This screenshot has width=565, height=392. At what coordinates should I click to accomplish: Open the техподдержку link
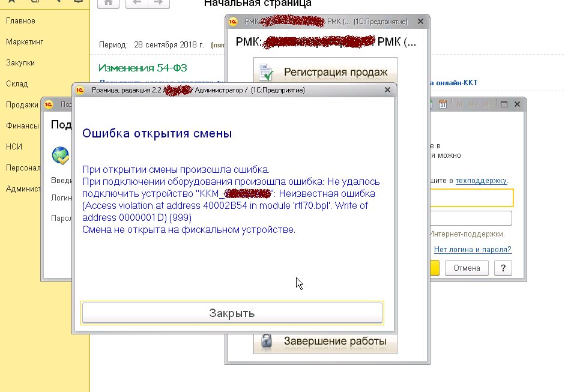click(x=481, y=181)
